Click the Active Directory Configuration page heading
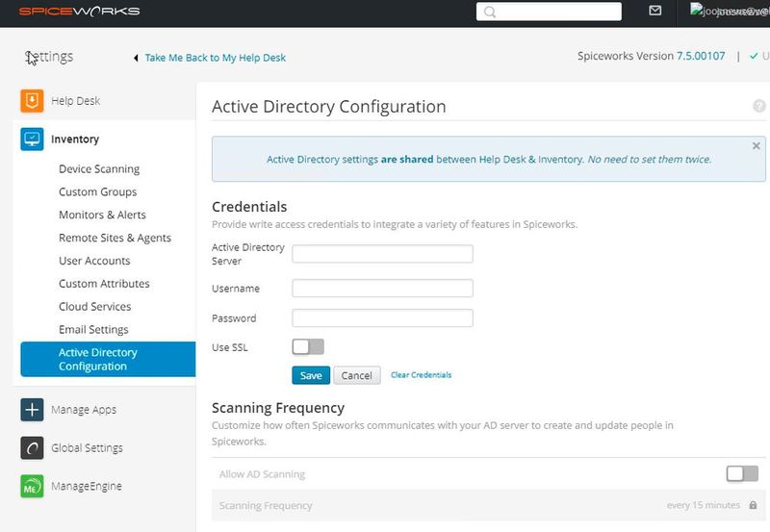 pyautogui.click(x=329, y=107)
